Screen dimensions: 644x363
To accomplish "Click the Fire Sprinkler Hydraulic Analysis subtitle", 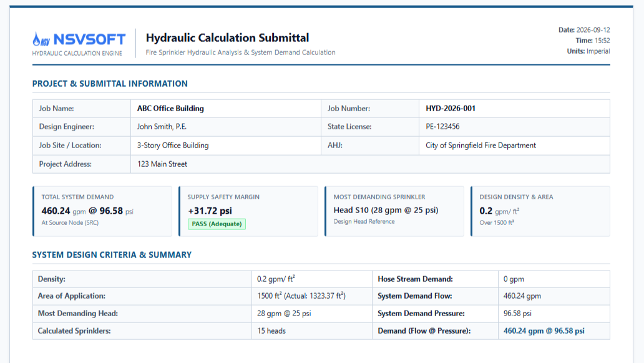I will 240,52.
